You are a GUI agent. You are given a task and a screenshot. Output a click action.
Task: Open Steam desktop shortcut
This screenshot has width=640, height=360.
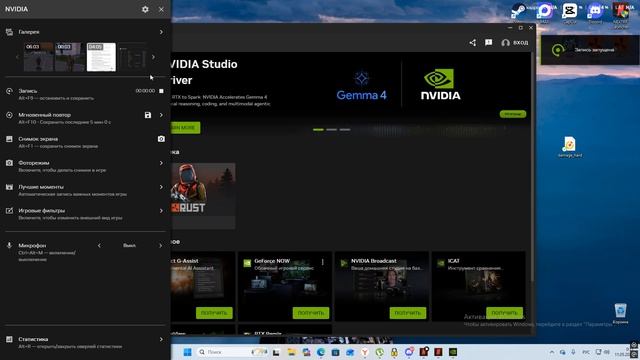pyautogui.click(x=519, y=11)
